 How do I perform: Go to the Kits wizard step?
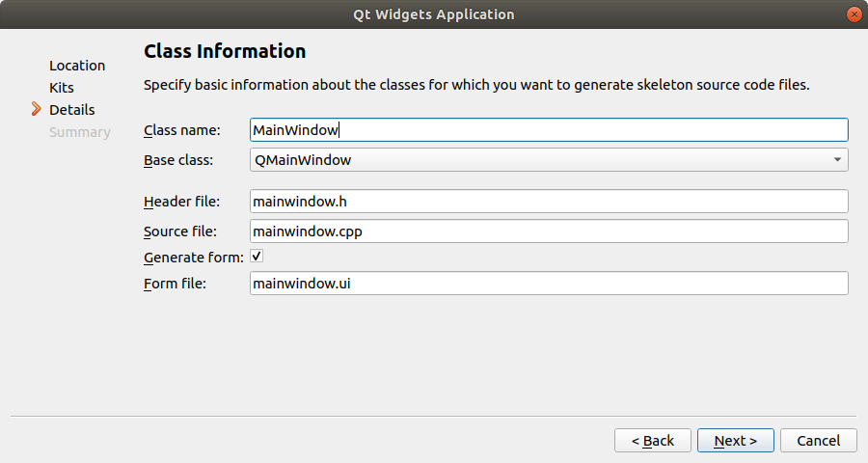[x=62, y=88]
